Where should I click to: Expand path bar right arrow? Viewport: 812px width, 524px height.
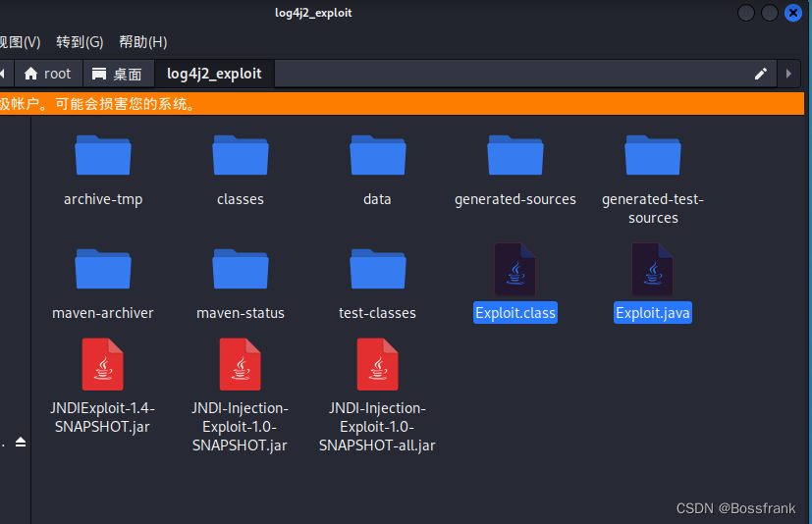point(788,74)
